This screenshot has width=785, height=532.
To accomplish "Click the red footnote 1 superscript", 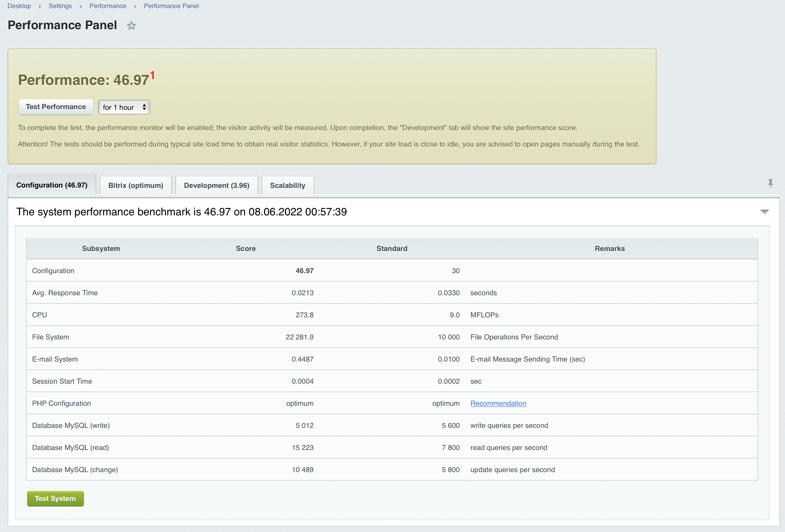I will (152, 75).
